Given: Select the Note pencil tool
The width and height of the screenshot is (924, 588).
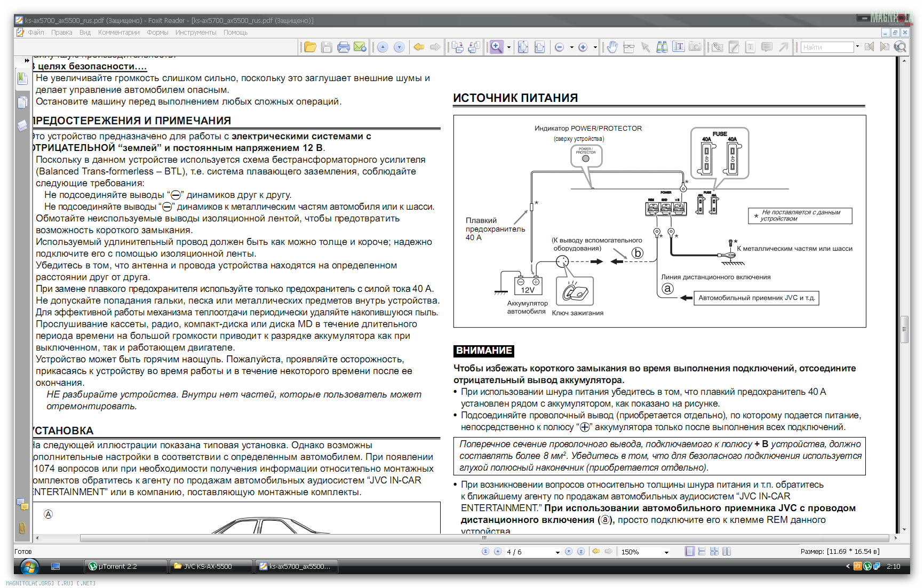Looking at the screenshot, I should coord(734,47).
